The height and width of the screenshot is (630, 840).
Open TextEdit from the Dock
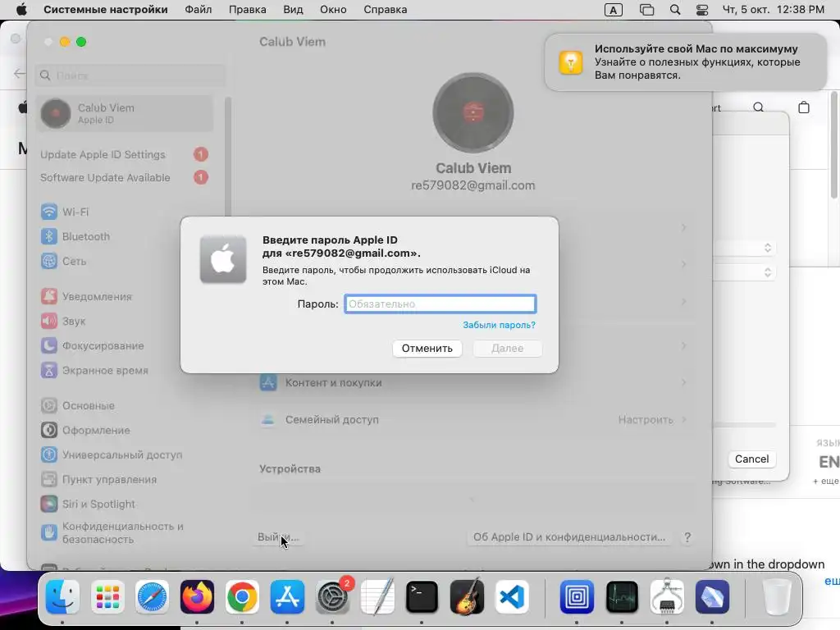click(377, 597)
